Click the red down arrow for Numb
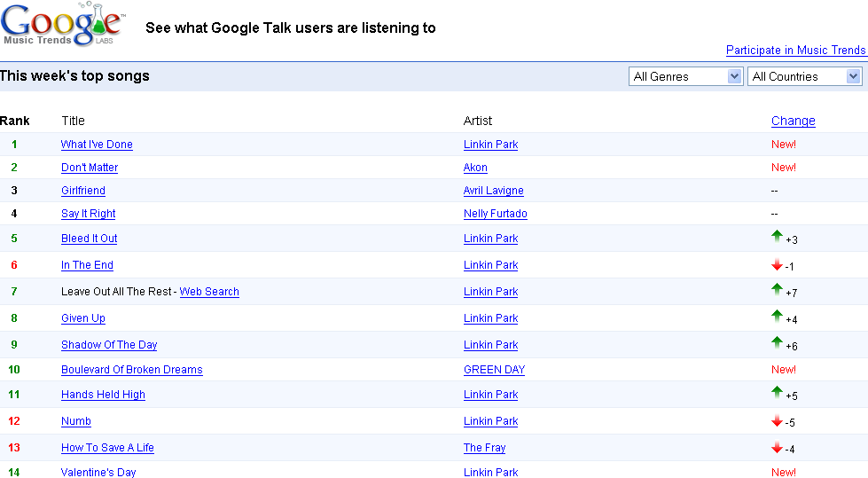The height and width of the screenshot is (478, 868). (778, 421)
